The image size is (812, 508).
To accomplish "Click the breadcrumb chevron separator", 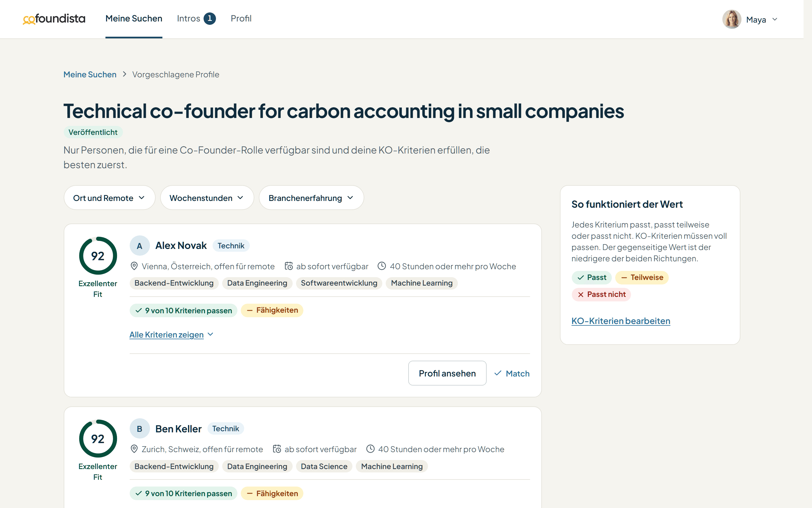I will tap(125, 74).
